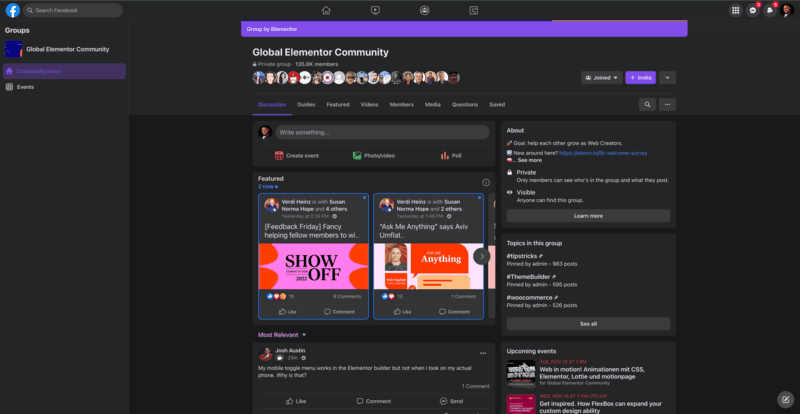Click the Write something post field
The height and width of the screenshot is (414, 800).
(x=382, y=132)
